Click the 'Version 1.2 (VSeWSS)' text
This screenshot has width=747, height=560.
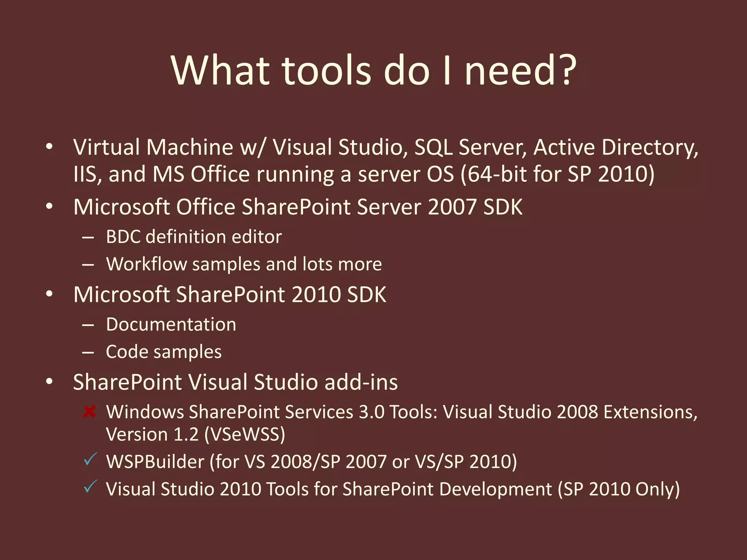point(196,435)
